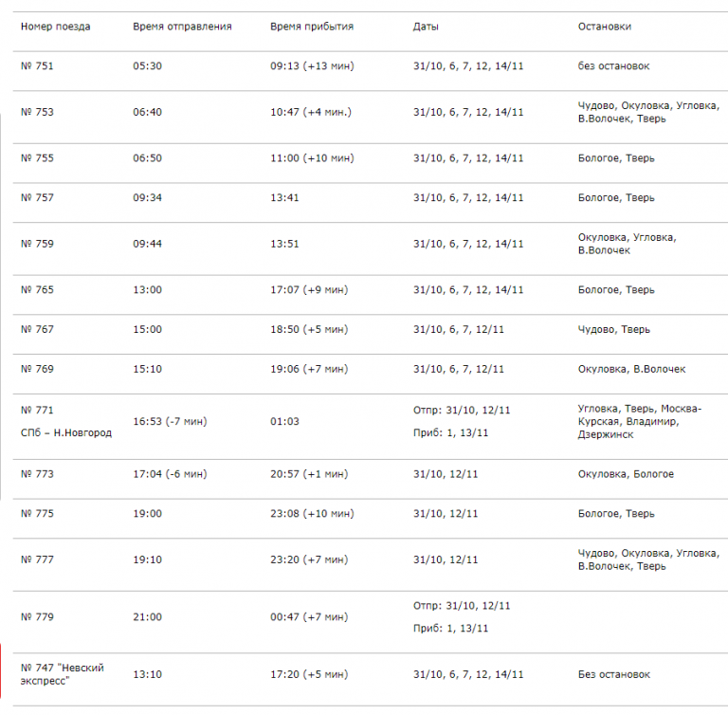Select train number № 753

click(x=37, y=112)
